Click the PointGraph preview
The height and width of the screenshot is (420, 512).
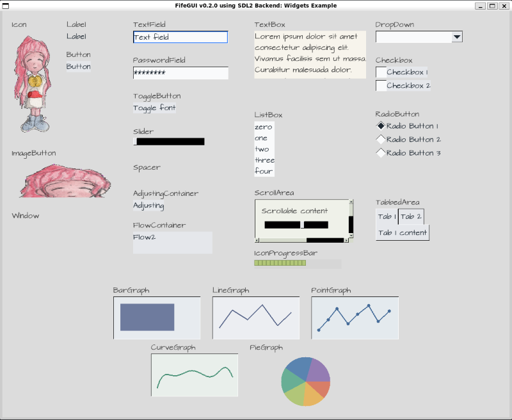pos(355,317)
